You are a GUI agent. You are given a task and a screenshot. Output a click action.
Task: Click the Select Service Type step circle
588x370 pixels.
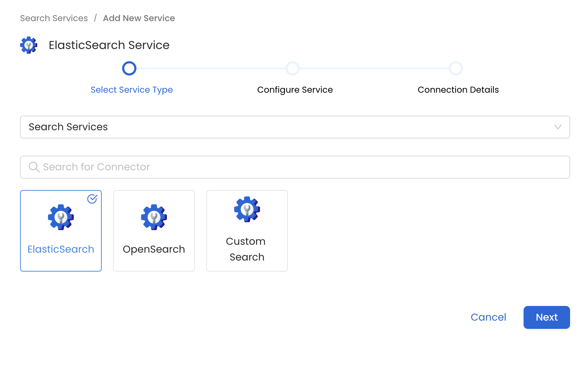[x=129, y=68]
